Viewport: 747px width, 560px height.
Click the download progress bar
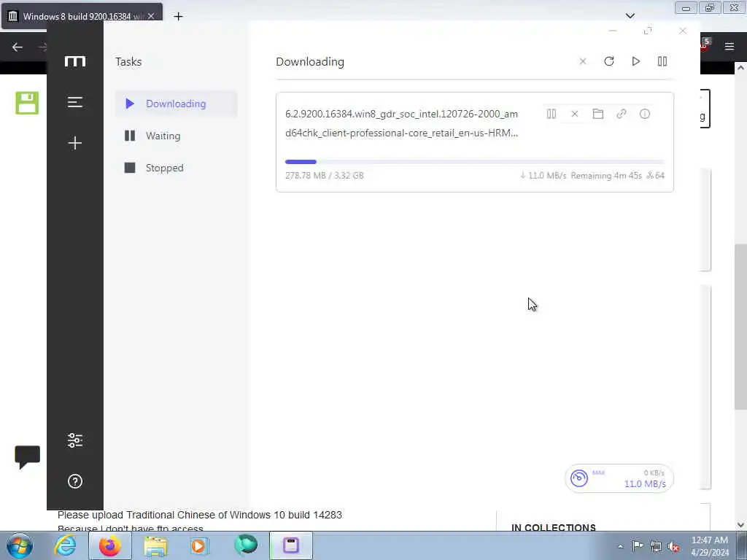(474, 162)
